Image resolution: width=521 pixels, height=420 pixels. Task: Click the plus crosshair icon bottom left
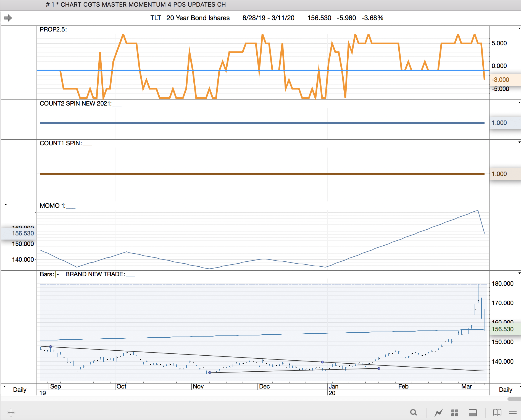[x=11, y=413]
